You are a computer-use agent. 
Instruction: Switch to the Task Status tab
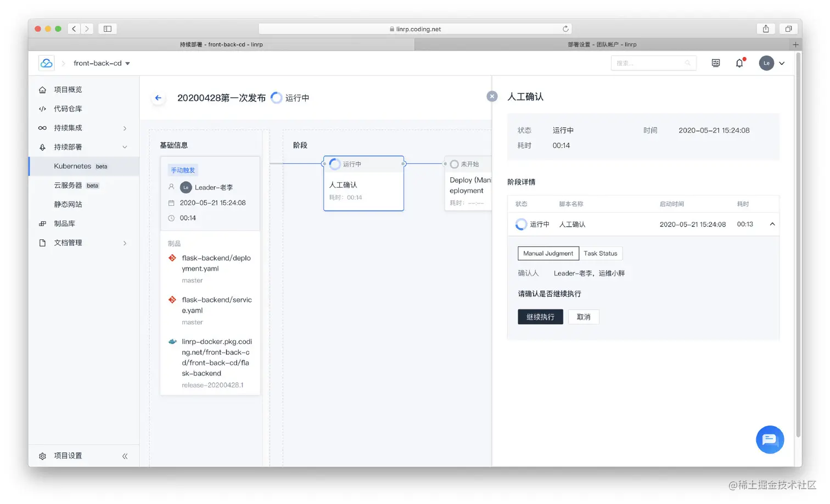point(601,253)
